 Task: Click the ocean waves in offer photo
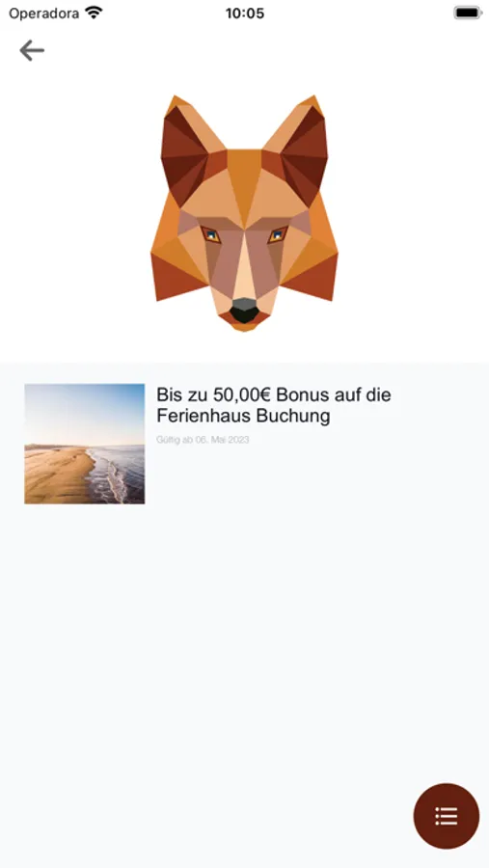(119, 474)
